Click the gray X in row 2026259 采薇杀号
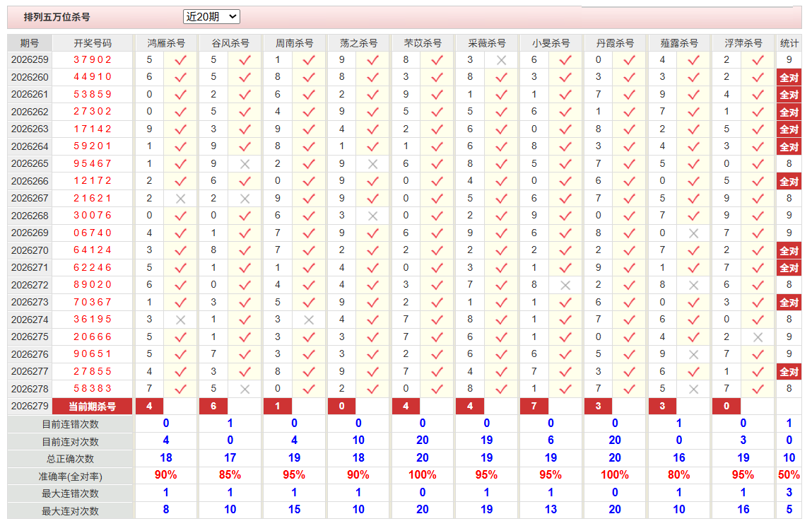 tap(501, 60)
